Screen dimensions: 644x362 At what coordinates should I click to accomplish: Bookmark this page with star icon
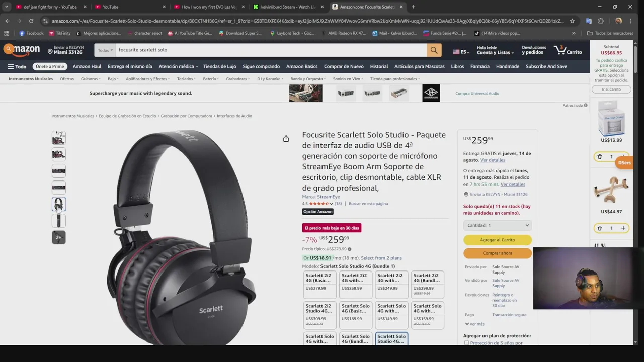point(572,21)
